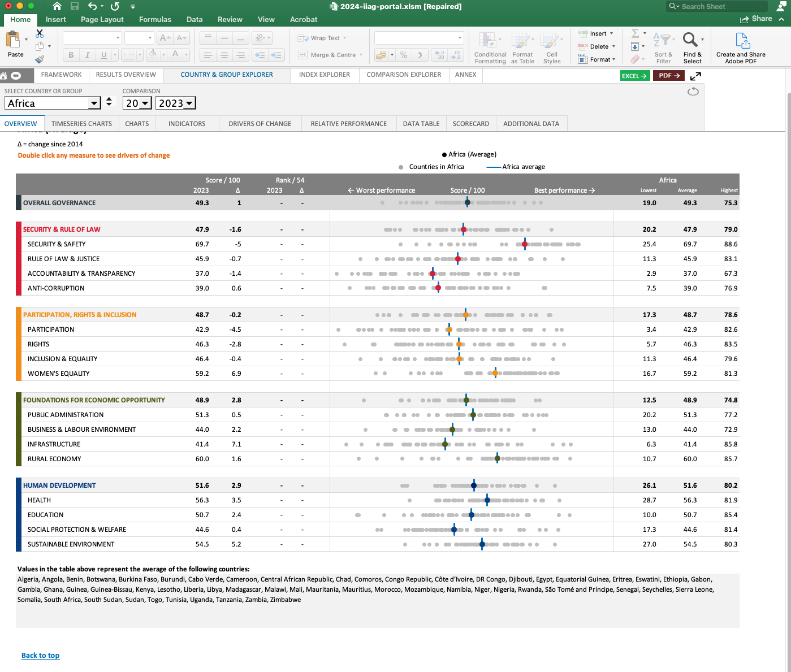Screen dimensions: 791x672
Task: Open the 2023 comparison year dropdown
Action: pos(190,103)
